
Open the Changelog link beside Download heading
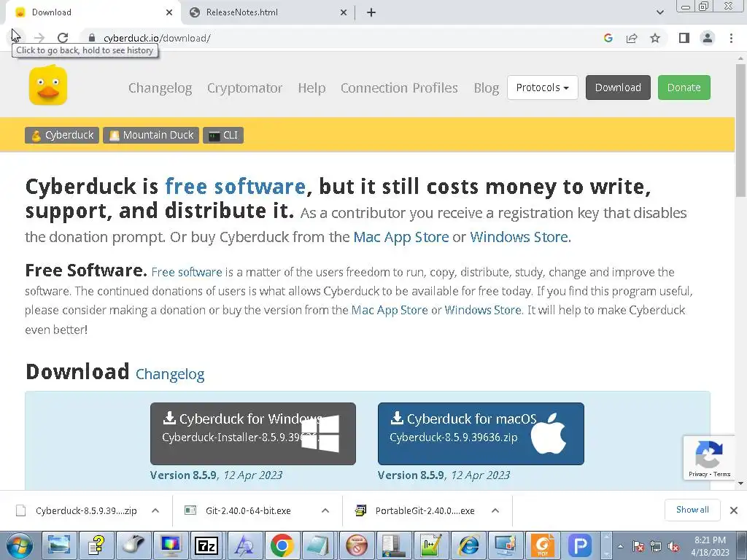170,374
